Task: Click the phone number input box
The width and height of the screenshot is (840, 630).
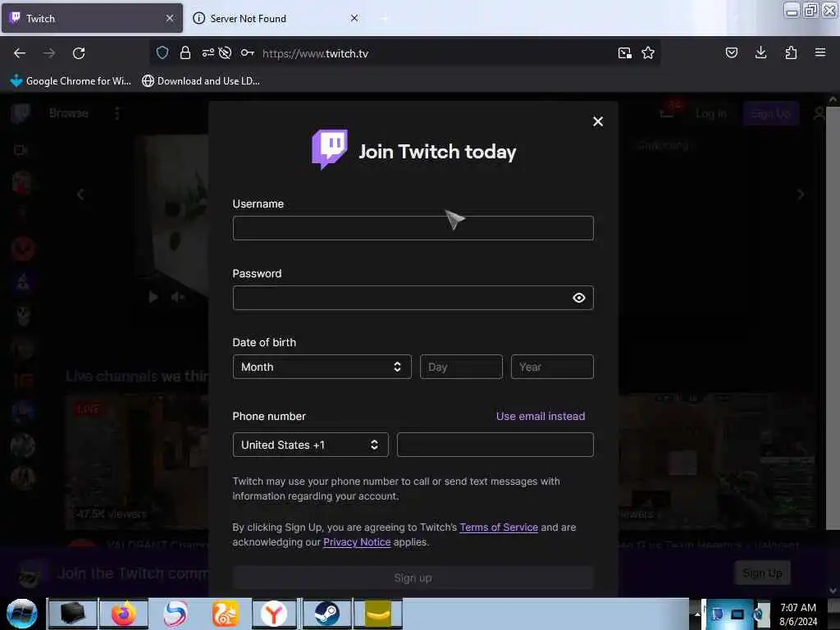Action: 495,445
